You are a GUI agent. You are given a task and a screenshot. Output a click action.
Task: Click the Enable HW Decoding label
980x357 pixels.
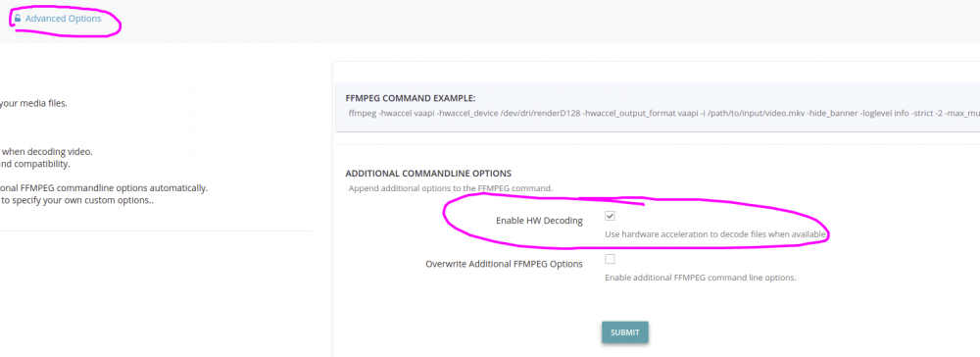click(539, 221)
